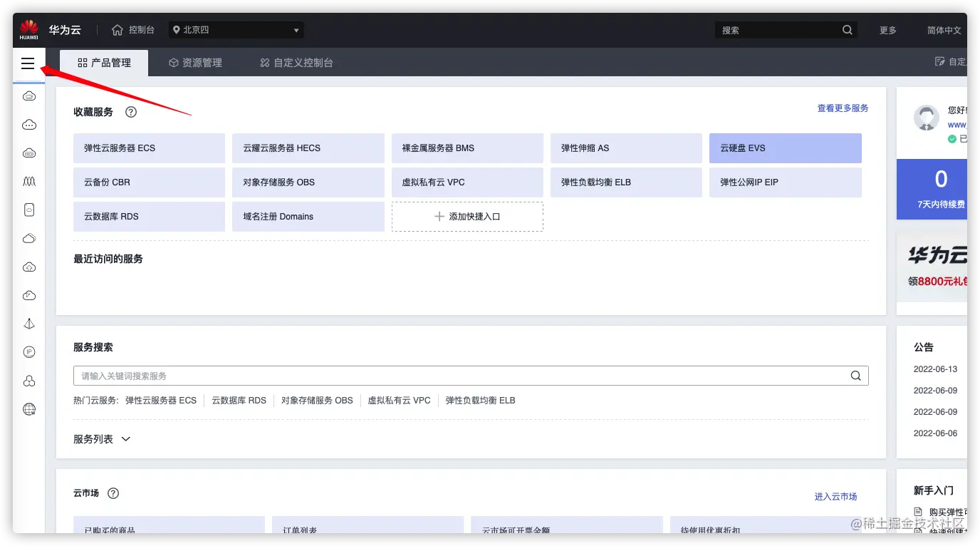980x546 pixels.
Task: Click the 华为云 brand name
Action: click(x=65, y=31)
